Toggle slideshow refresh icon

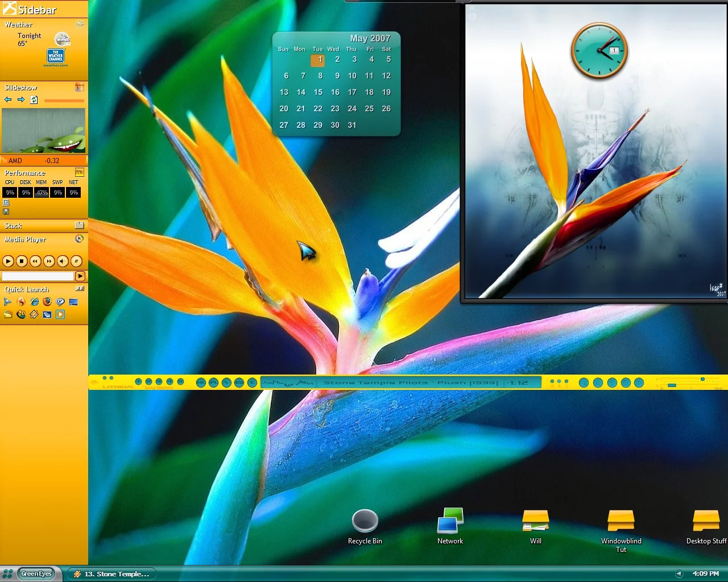34,100
